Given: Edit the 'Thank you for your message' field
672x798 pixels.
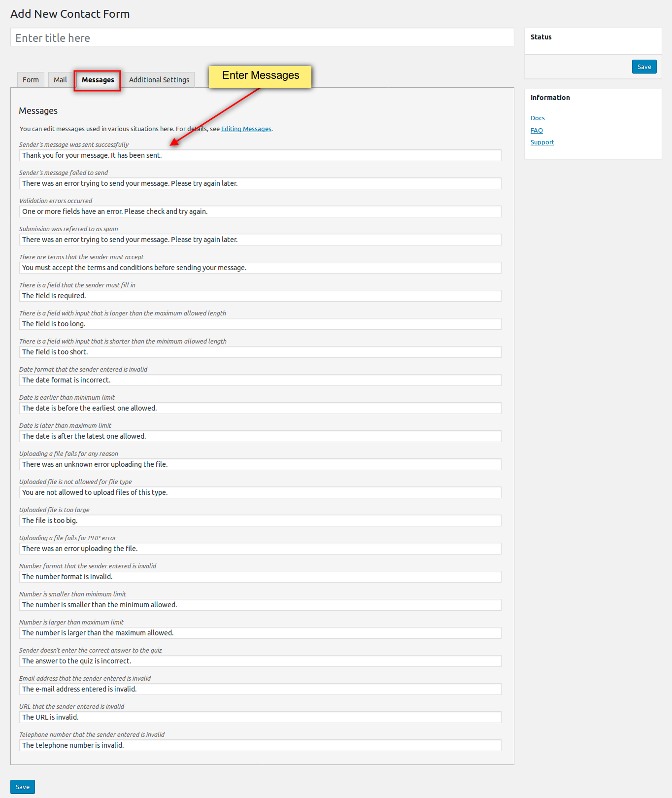Looking at the screenshot, I should pos(260,155).
